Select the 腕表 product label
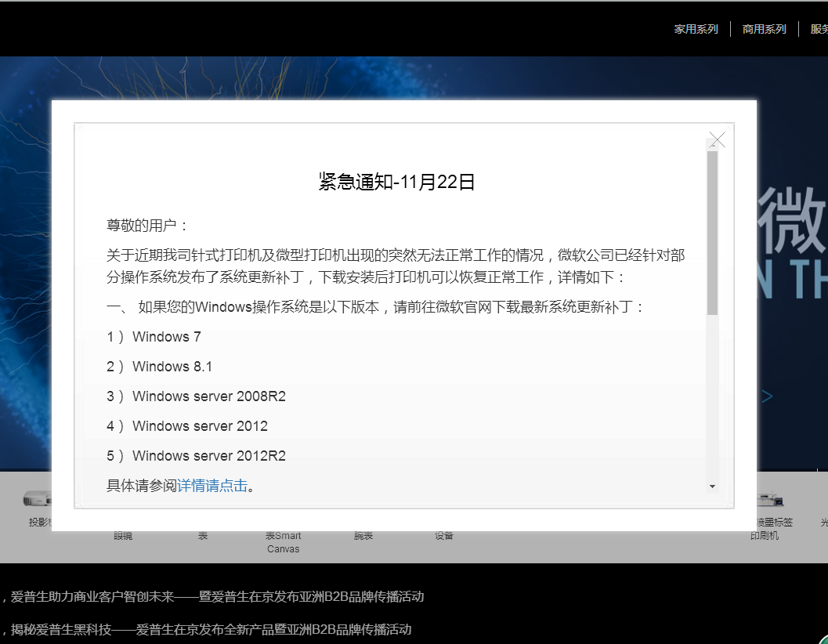 click(363, 536)
